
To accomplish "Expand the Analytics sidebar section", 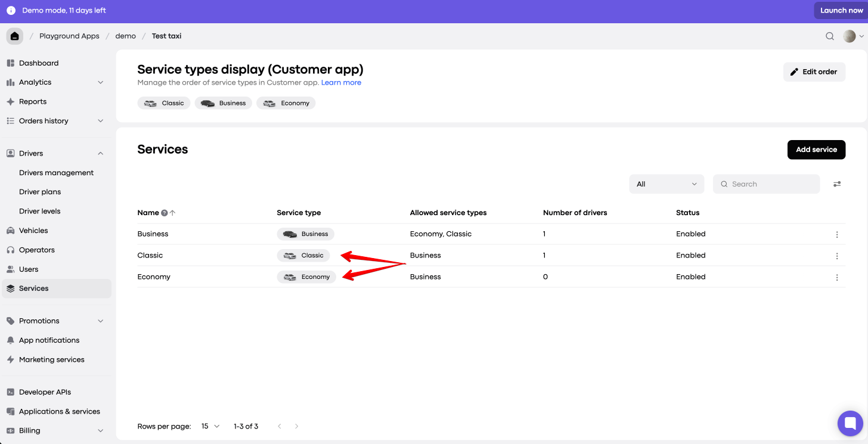I will pyautogui.click(x=101, y=82).
